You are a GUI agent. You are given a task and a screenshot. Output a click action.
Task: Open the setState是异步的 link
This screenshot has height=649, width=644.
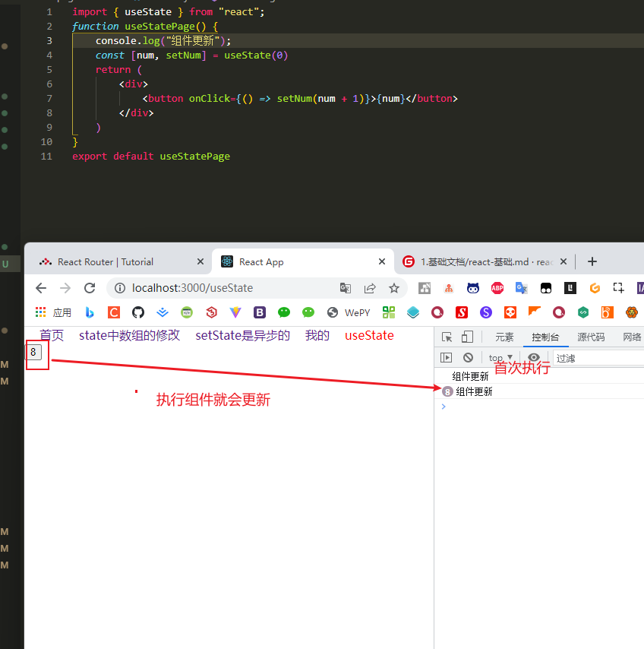pos(243,335)
